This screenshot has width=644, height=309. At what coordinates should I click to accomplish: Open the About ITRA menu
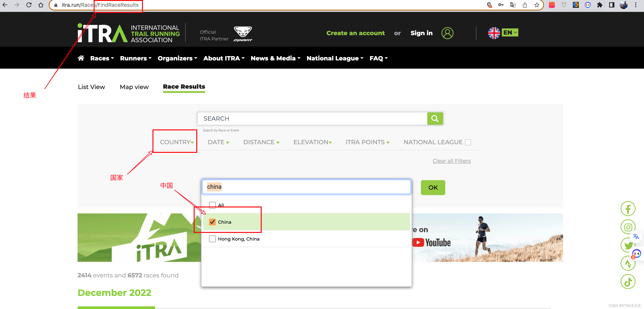click(224, 58)
